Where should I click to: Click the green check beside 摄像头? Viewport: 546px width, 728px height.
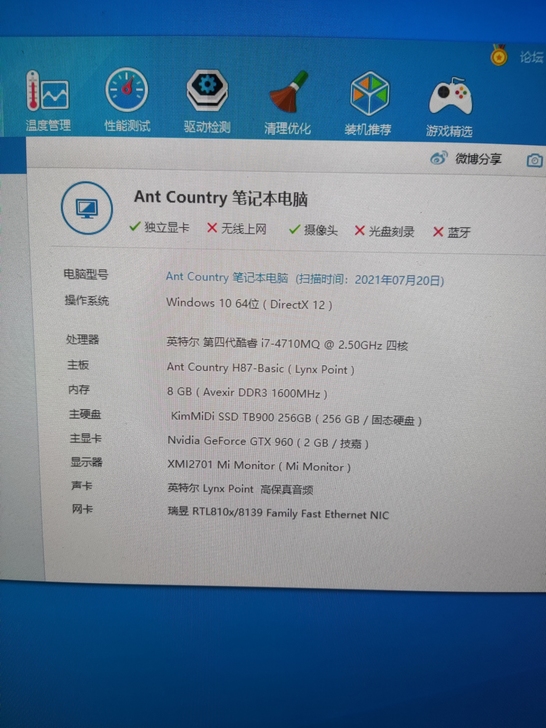[x=294, y=229]
